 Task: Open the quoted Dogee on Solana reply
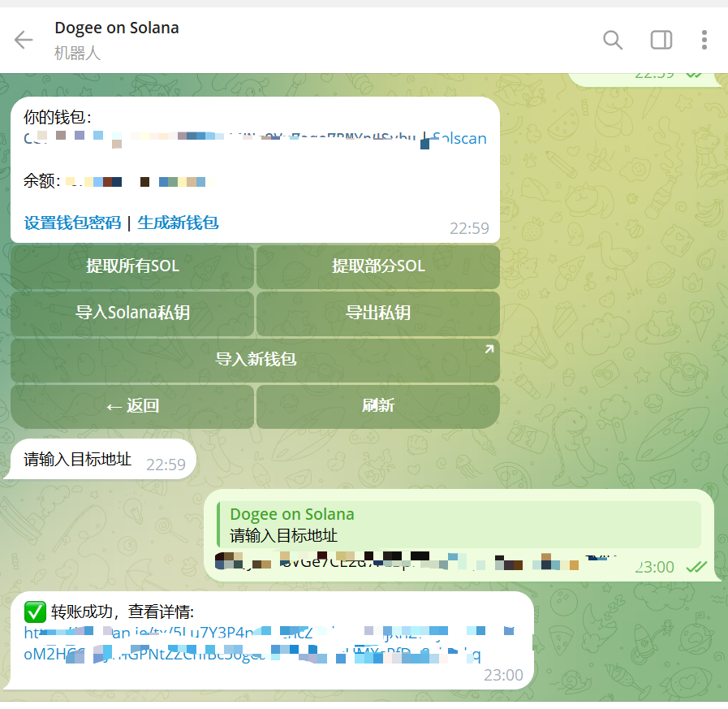(459, 525)
